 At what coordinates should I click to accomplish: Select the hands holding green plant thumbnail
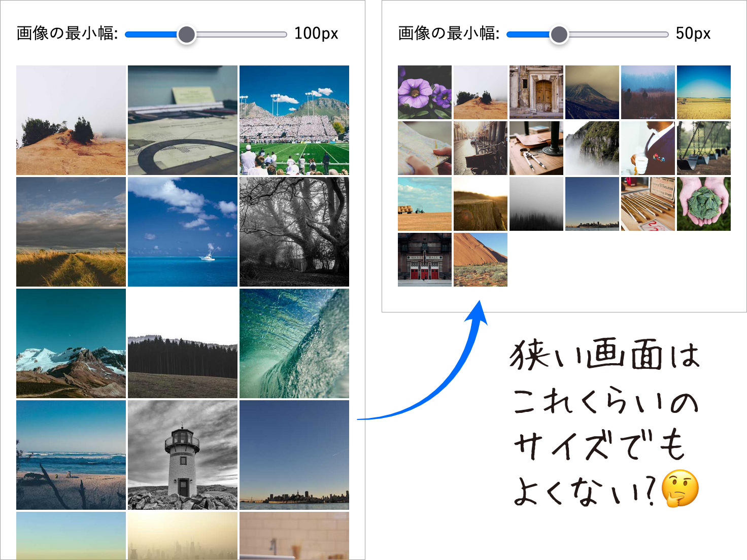click(x=704, y=204)
